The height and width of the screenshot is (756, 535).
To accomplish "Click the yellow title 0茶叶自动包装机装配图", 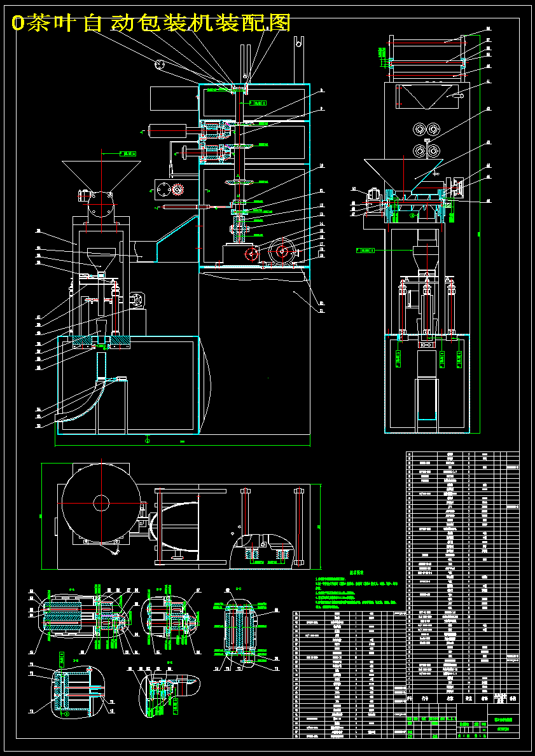I will 151,23.
